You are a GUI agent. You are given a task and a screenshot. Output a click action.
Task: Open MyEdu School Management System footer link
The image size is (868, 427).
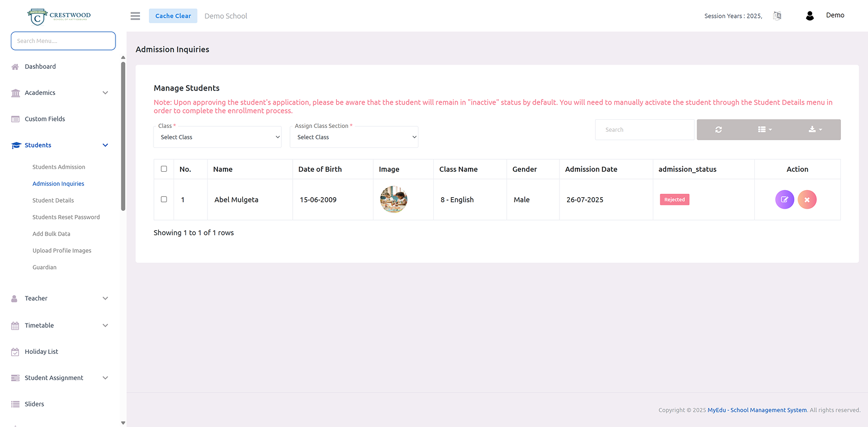(x=756, y=410)
